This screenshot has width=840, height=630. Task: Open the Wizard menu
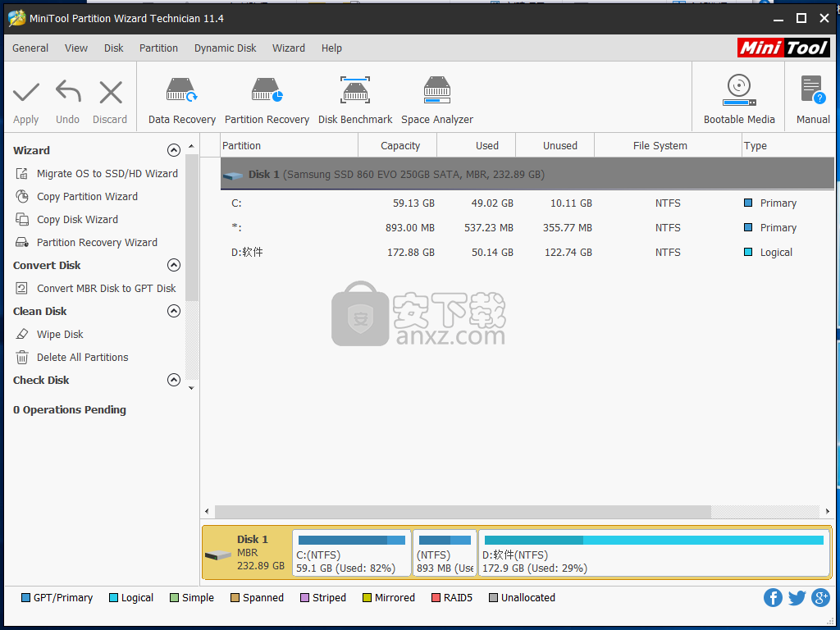(289, 48)
